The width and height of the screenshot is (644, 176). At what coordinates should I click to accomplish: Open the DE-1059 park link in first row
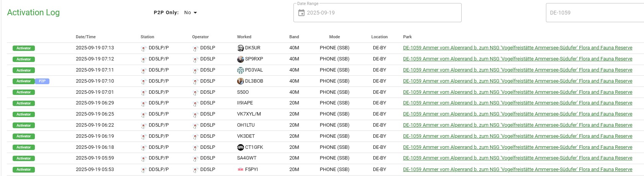click(517, 48)
